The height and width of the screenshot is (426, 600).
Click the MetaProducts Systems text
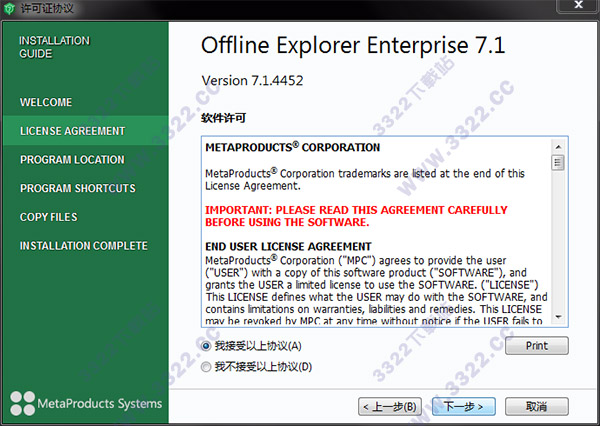(99, 404)
